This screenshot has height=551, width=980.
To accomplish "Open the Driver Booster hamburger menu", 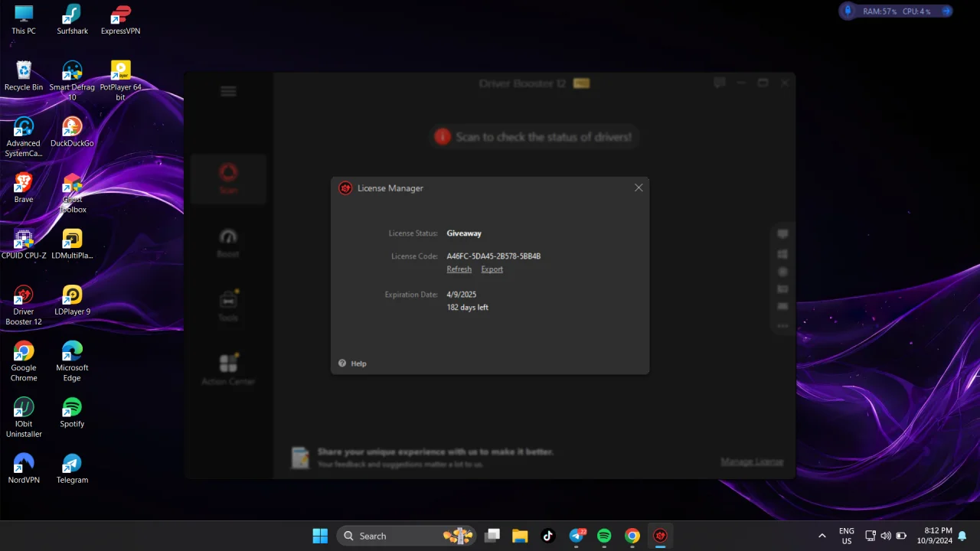I will [x=228, y=91].
